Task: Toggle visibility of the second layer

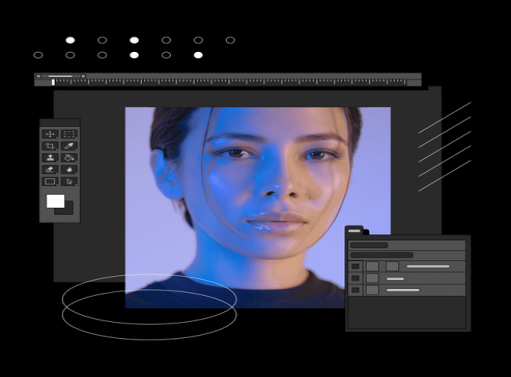Action: (x=355, y=278)
